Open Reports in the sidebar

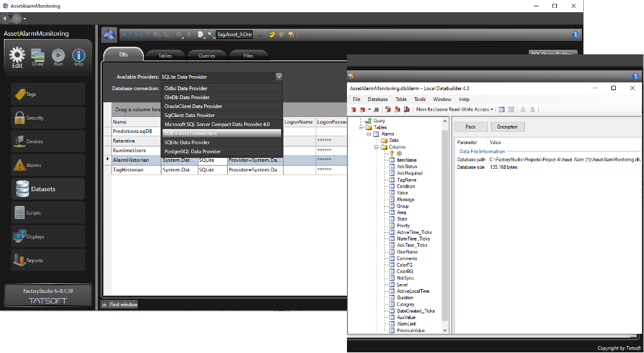[47, 260]
